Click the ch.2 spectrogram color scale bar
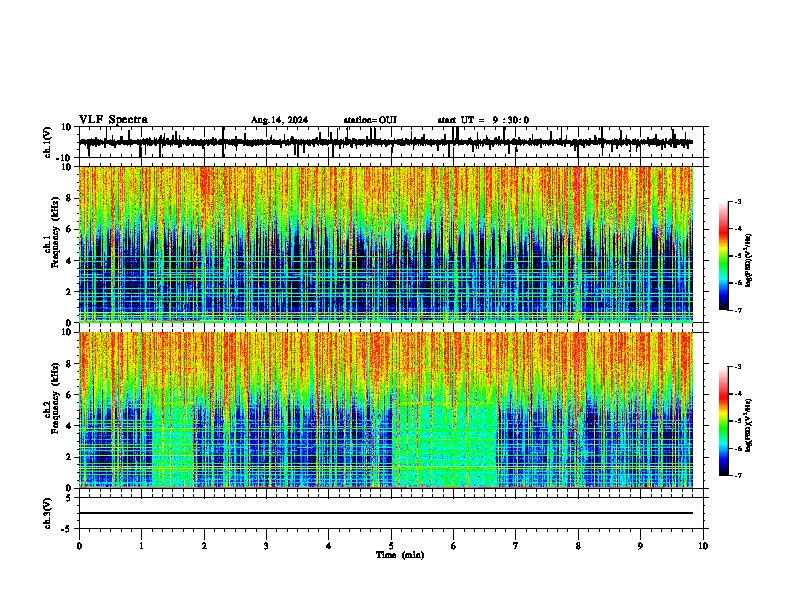792x612 pixels. pos(724,421)
